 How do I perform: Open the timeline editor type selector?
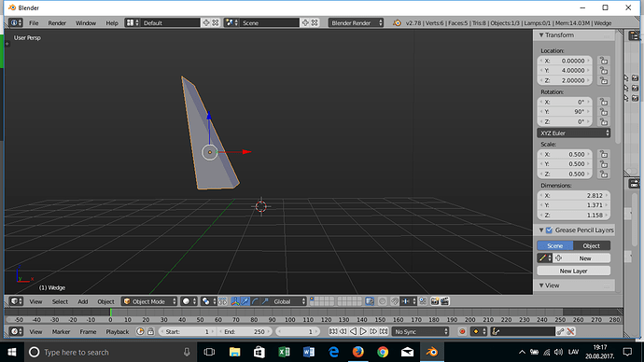pos(16,331)
